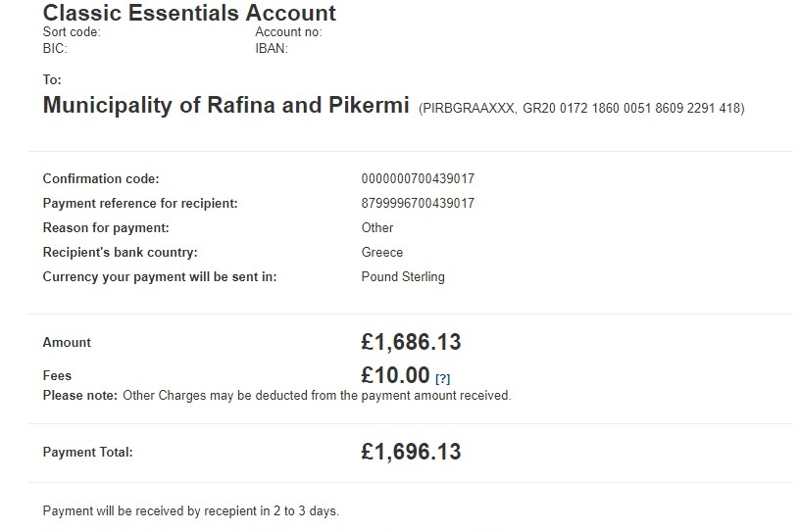Click the payment received in 2 to 3 days notice
Image resolution: width=799 pixels, height=532 pixels.
coord(190,510)
